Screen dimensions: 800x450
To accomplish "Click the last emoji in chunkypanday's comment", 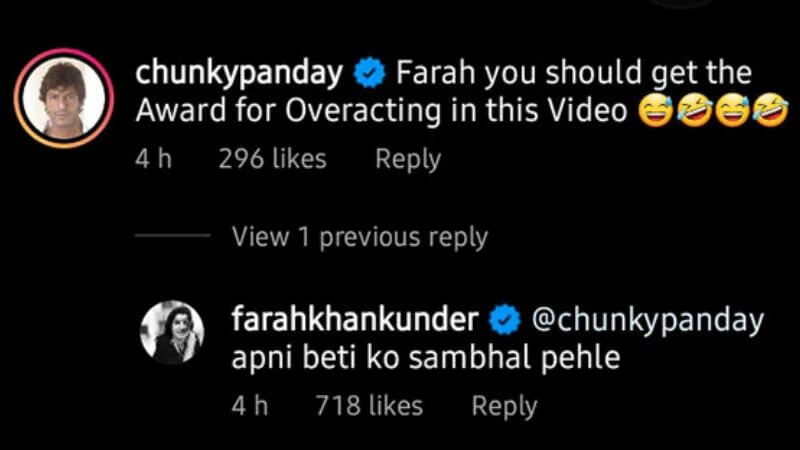I will 770,112.
